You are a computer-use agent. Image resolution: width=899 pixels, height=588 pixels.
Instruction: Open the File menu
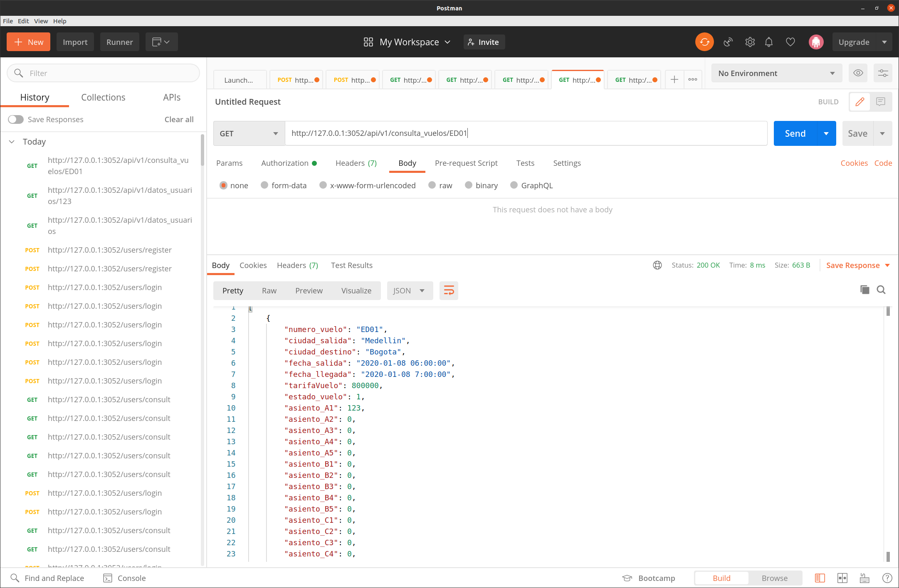click(x=8, y=21)
